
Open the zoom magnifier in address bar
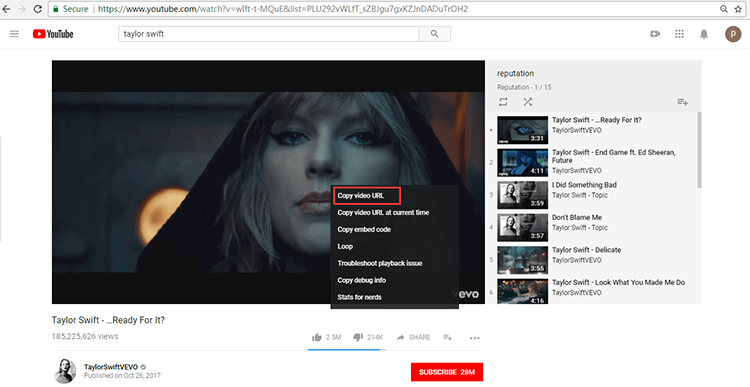pyautogui.click(x=724, y=9)
